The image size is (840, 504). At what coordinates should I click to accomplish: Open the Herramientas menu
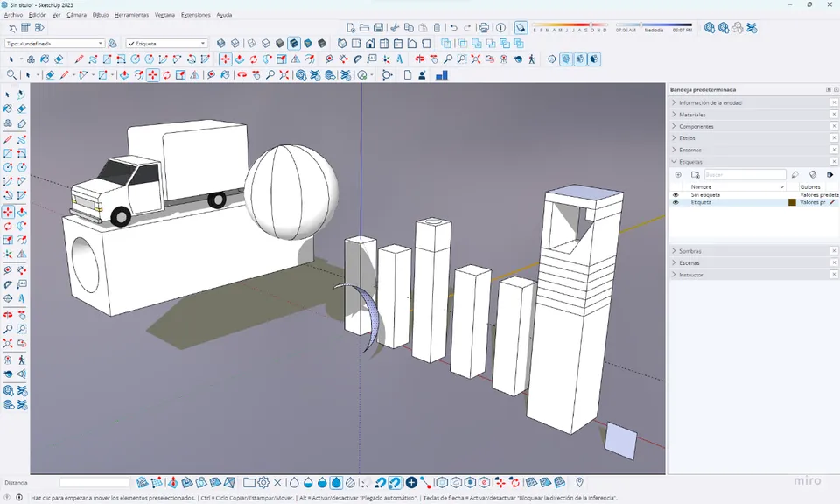pos(131,15)
